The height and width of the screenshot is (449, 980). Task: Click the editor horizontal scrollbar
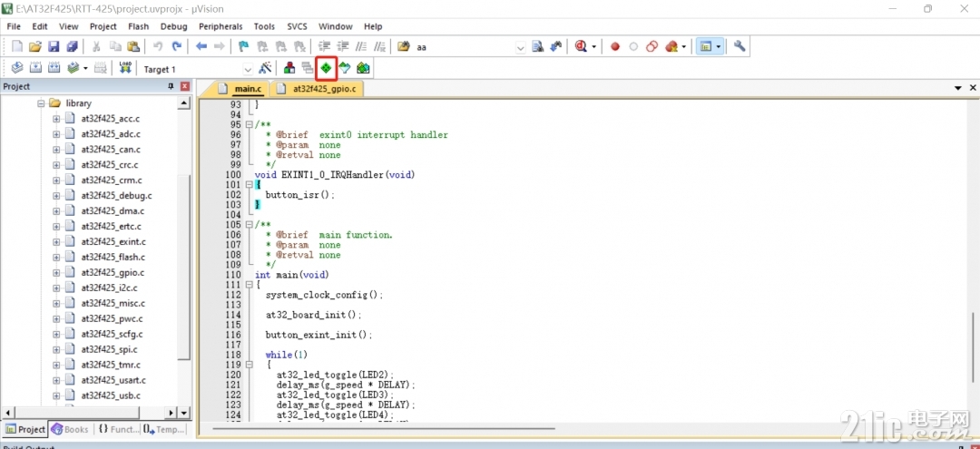384,428
